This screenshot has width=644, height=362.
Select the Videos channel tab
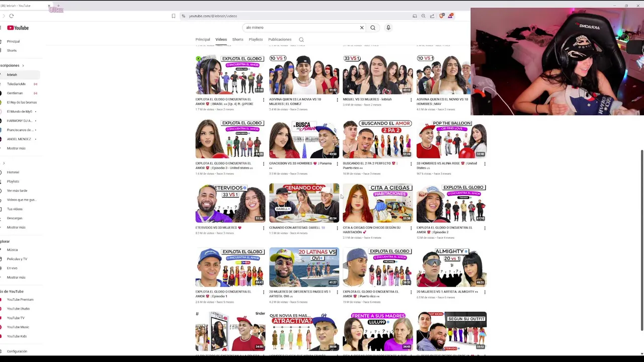(221, 39)
